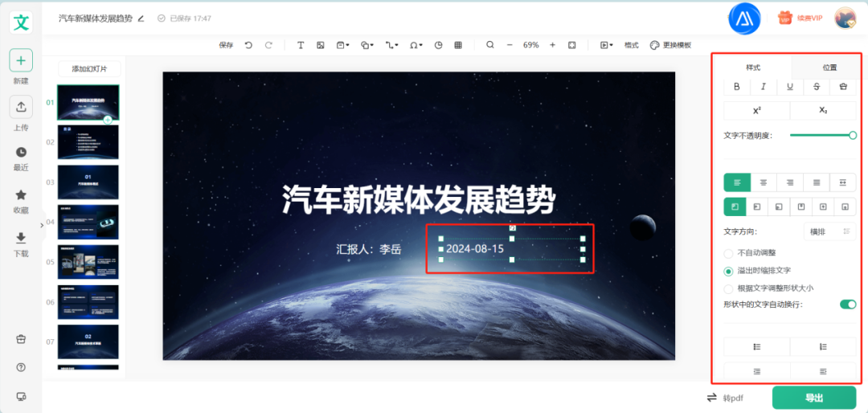Open 收藏 in the left sidebar
The height and width of the screenshot is (413, 868).
click(21, 202)
